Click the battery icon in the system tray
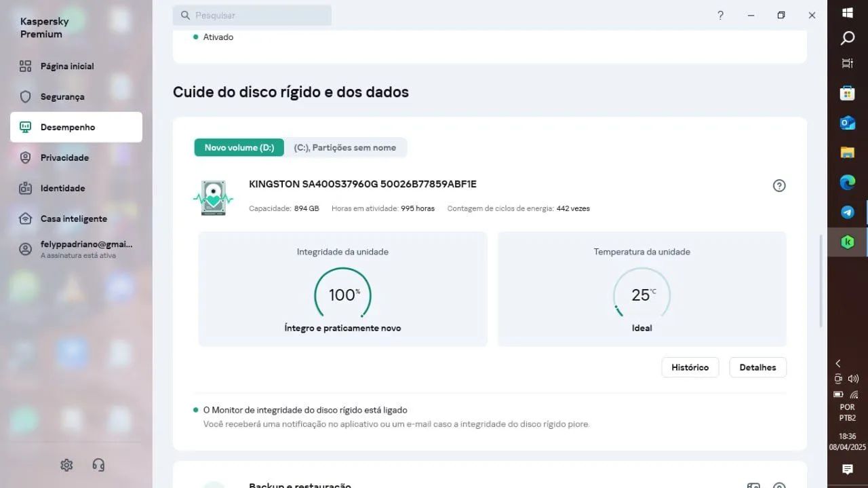The image size is (868, 488). coord(839,394)
